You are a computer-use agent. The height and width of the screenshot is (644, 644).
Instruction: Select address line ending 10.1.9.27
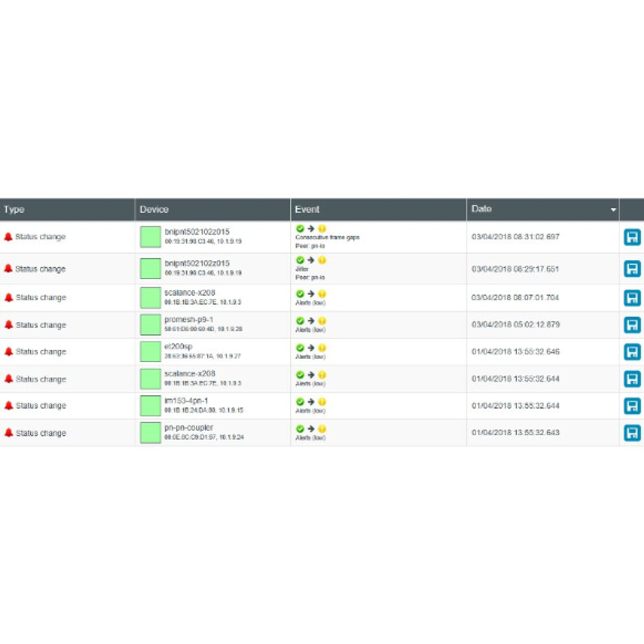[202, 356]
